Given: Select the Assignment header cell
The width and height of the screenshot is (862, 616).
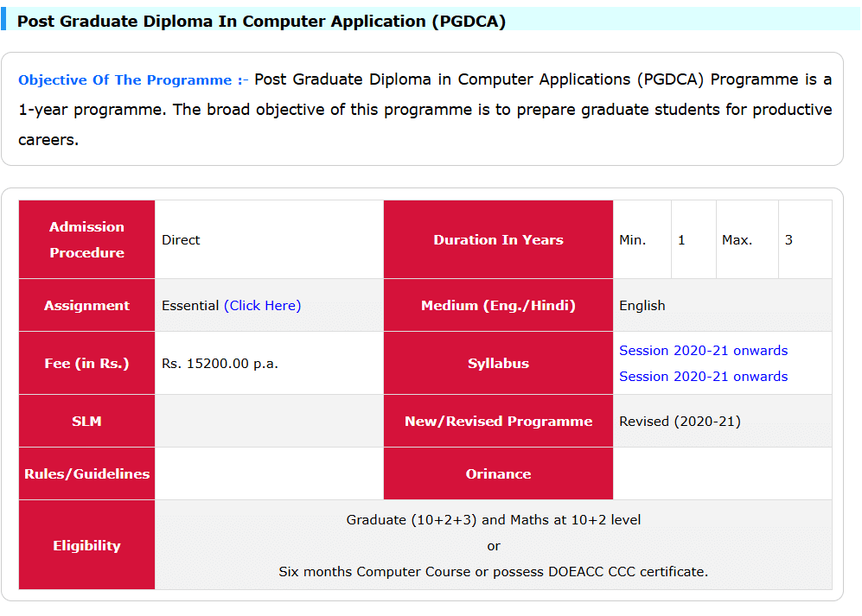Looking at the screenshot, I should coord(86,305).
